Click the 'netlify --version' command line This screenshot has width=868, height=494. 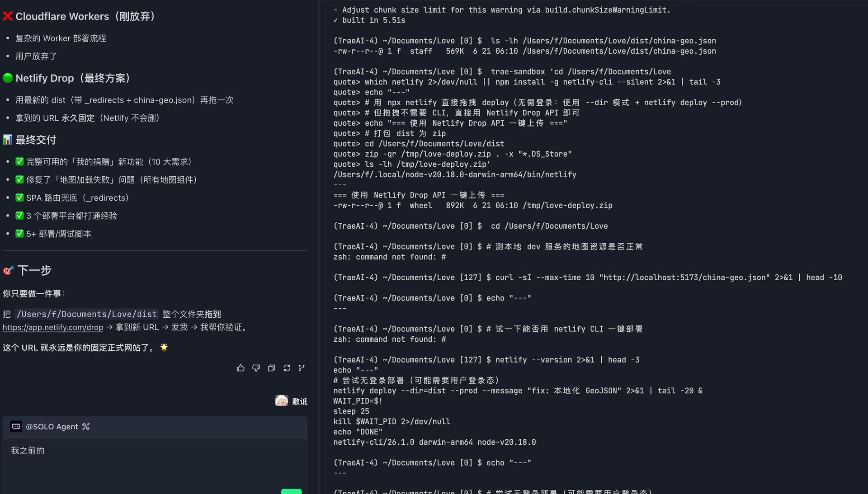point(486,360)
